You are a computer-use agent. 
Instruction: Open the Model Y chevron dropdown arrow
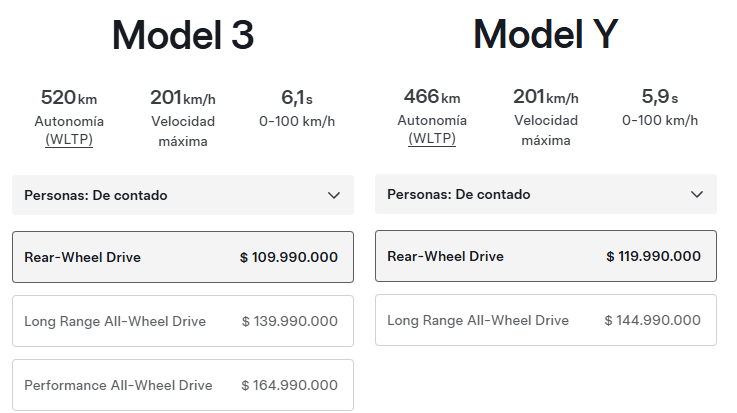coord(697,195)
